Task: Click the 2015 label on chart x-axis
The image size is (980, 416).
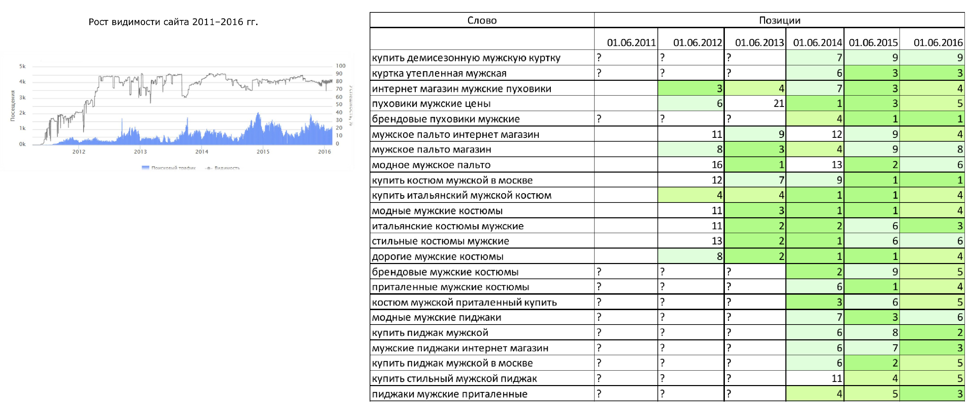Action: (x=263, y=151)
